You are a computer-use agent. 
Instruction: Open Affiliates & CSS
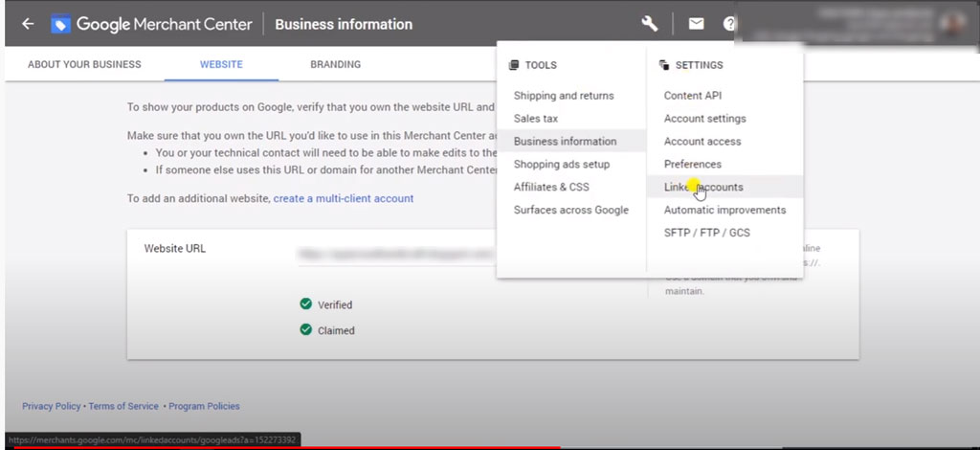point(551,187)
